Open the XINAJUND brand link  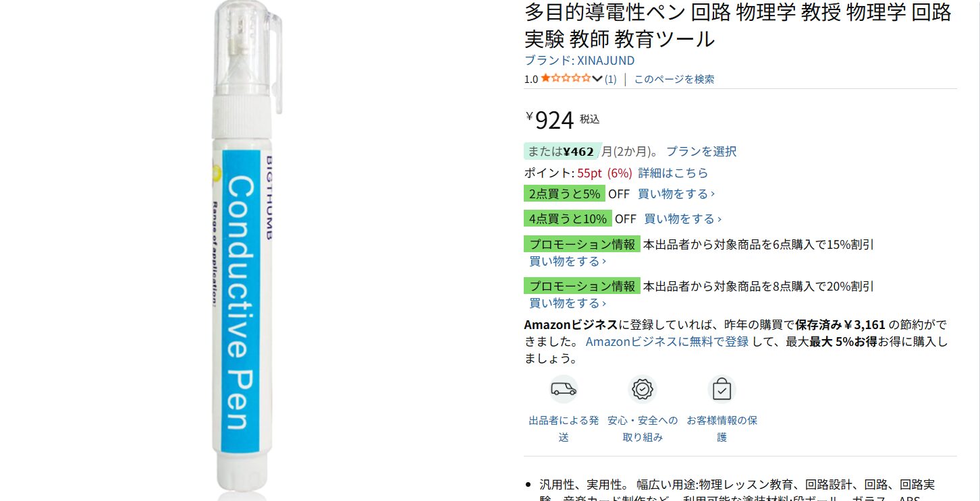[580, 60]
